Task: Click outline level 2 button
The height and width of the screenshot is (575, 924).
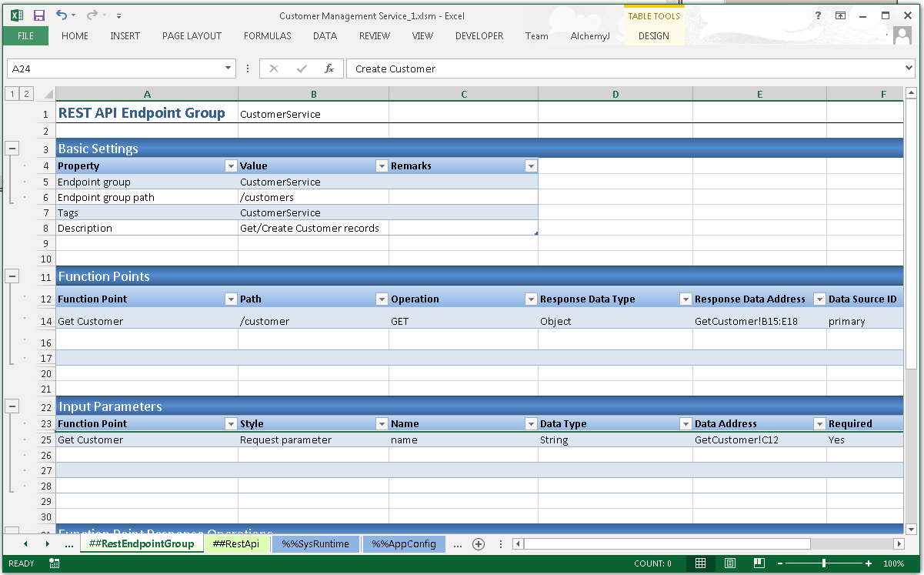Action: coord(27,94)
